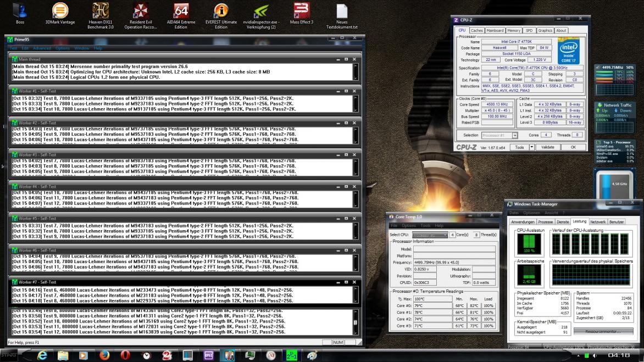The image size is (644, 362).
Task: Click the 4.50 GHz CPU gadget
Action: click(x=615, y=185)
